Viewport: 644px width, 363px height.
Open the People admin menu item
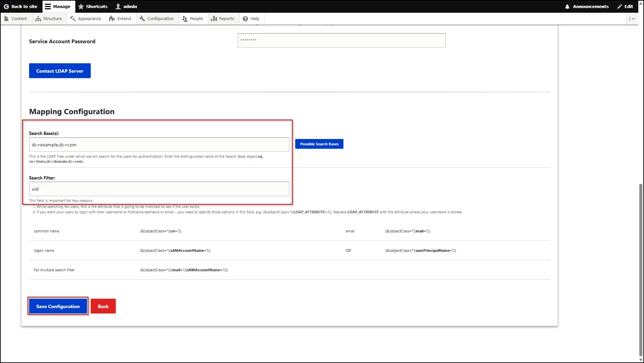193,18
